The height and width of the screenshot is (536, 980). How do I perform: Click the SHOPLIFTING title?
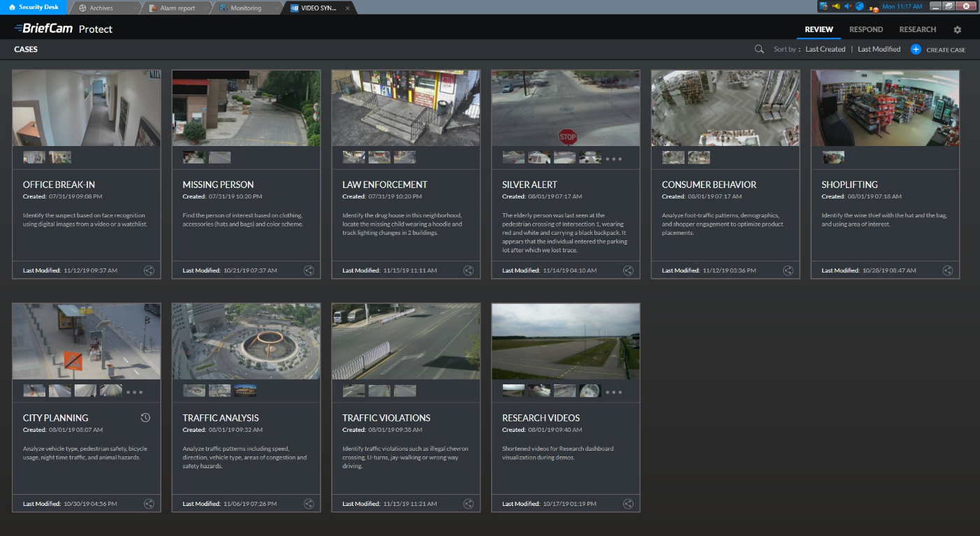pos(849,184)
